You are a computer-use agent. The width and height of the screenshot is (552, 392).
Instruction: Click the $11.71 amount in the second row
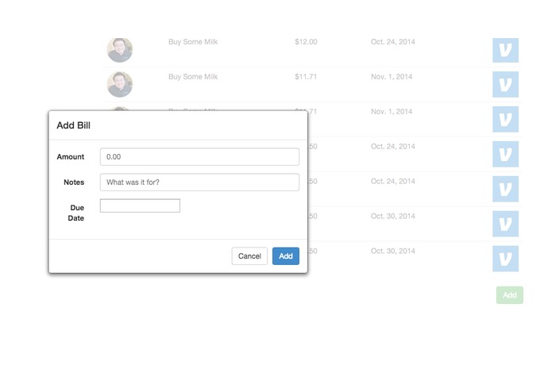click(306, 77)
